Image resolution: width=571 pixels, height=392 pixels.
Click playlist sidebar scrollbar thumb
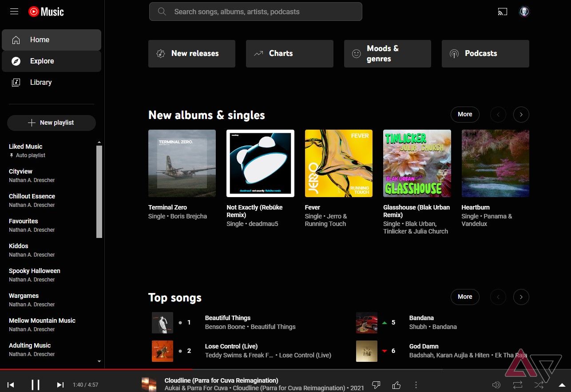99,192
